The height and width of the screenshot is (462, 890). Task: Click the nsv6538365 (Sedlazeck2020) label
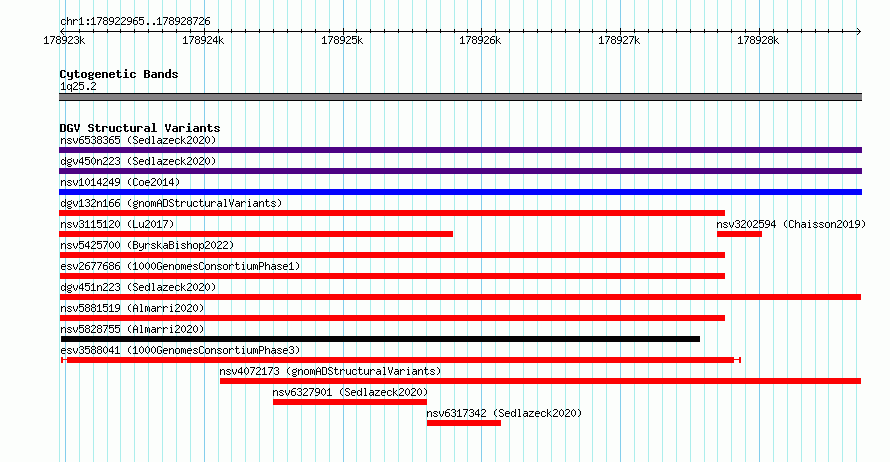(138, 140)
